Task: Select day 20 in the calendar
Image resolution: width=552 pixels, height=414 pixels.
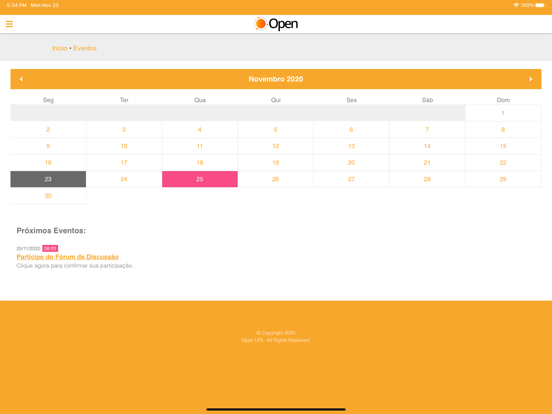Action: (x=351, y=163)
